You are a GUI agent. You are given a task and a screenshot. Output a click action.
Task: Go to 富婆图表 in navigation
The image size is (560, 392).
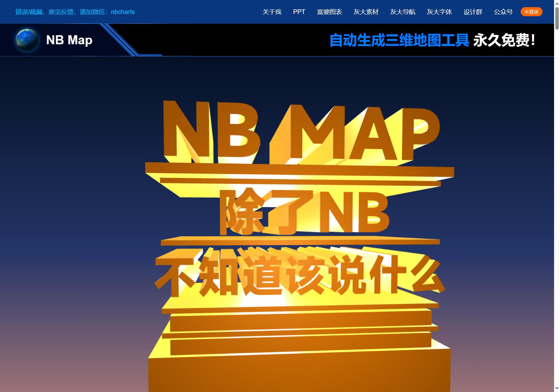coord(329,12)
